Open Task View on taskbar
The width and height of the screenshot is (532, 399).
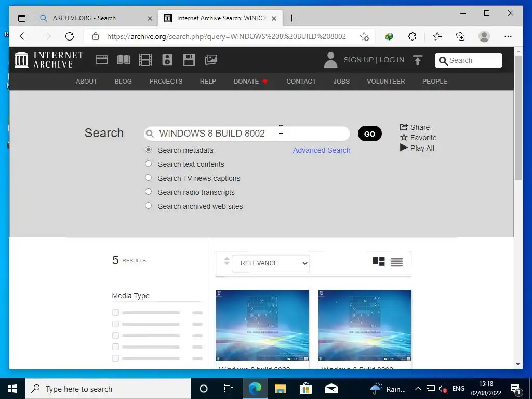coord(229,389)
